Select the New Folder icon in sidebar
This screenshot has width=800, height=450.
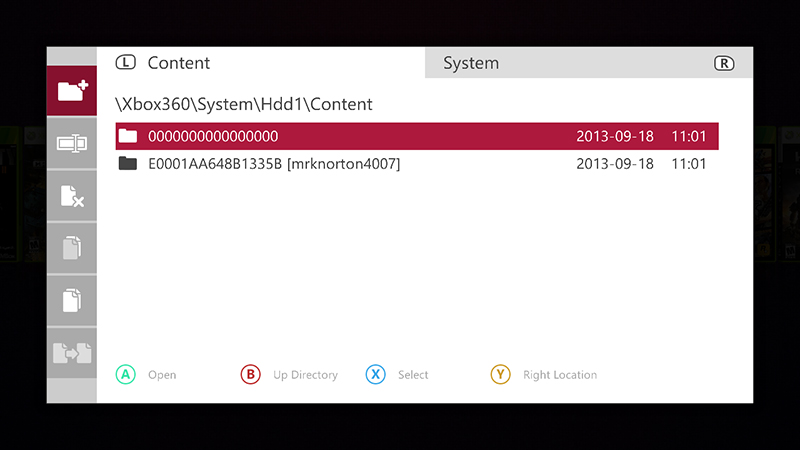click(x=72, y=91)
